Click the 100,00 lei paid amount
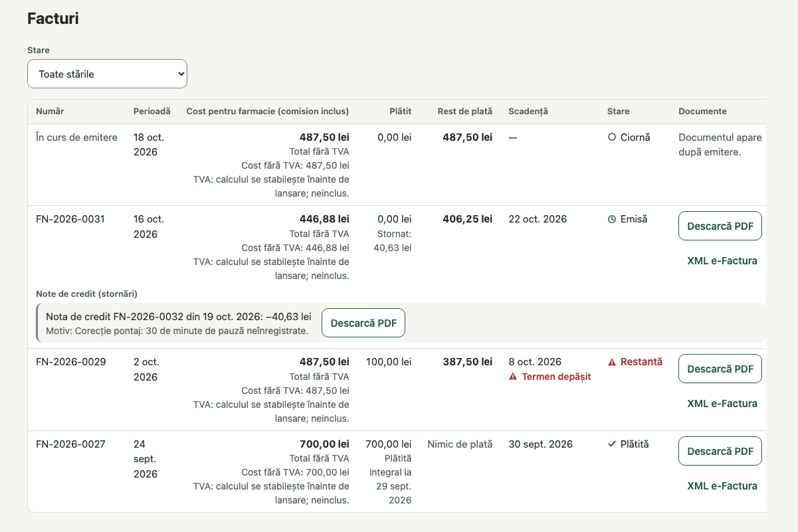Image resolution: width=798 pixels, height=532 pixels. pos(389,362)
